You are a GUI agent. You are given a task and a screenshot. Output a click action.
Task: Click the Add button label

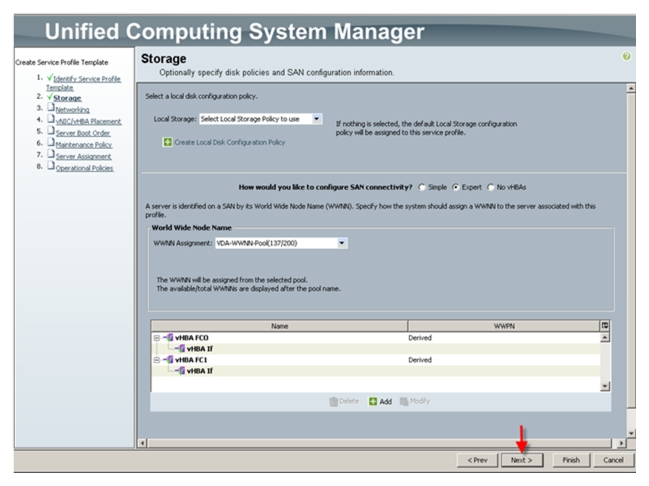click(x=386, y=402)
